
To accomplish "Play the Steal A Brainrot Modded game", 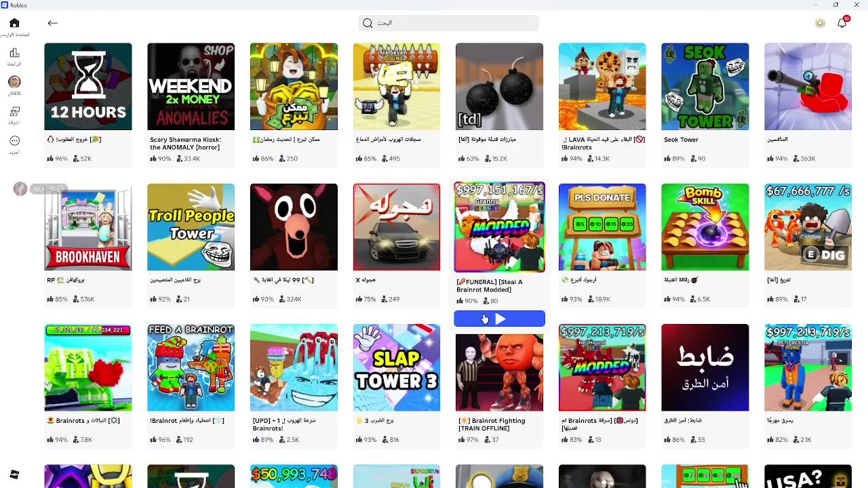I will tap(499, 319).
